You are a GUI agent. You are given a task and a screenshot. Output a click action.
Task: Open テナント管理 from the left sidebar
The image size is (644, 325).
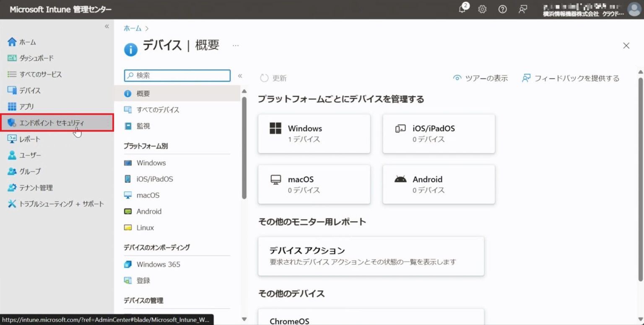tap(36, 187)
